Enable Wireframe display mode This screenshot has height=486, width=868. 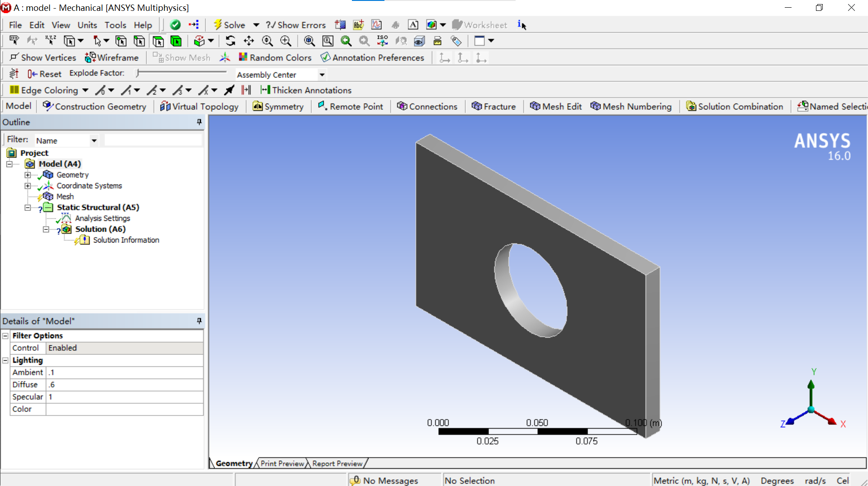(x=112, y=57)
